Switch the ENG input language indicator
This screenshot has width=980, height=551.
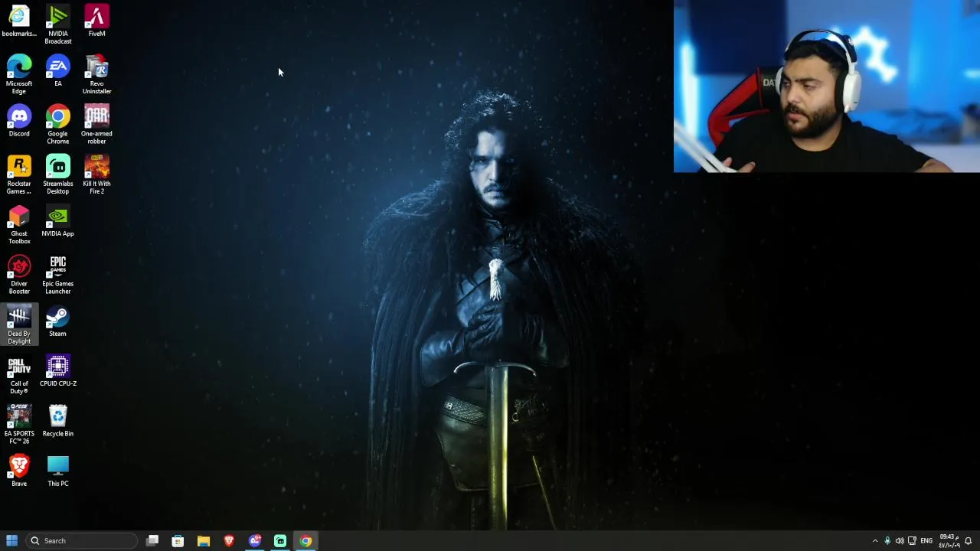pyautogui.click(x=926, y=541)
